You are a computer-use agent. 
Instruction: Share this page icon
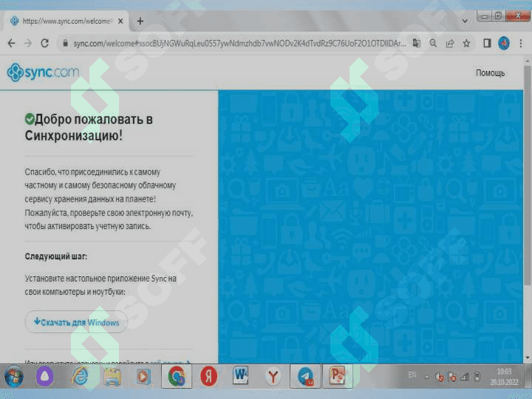[x=450, y=43]
